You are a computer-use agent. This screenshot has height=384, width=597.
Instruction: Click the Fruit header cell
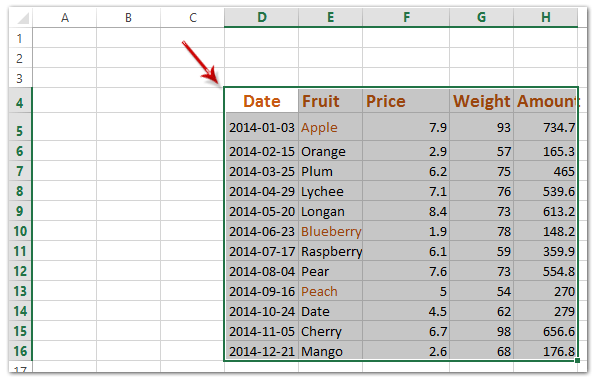(330, 101)
